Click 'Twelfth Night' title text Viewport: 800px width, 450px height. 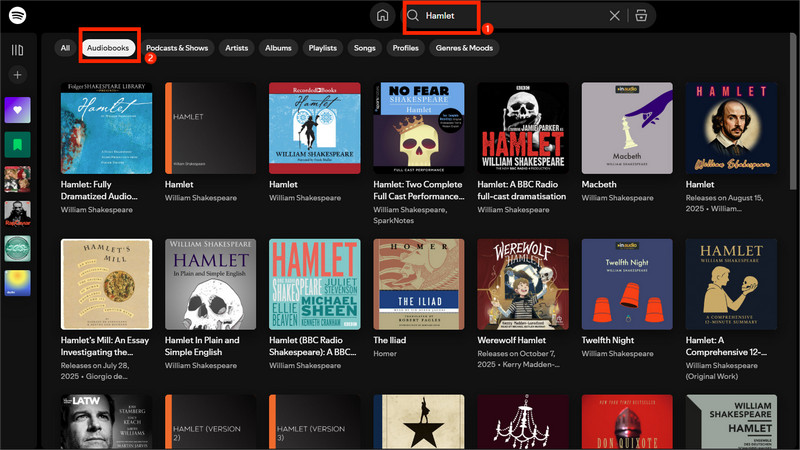coord(608,340)
